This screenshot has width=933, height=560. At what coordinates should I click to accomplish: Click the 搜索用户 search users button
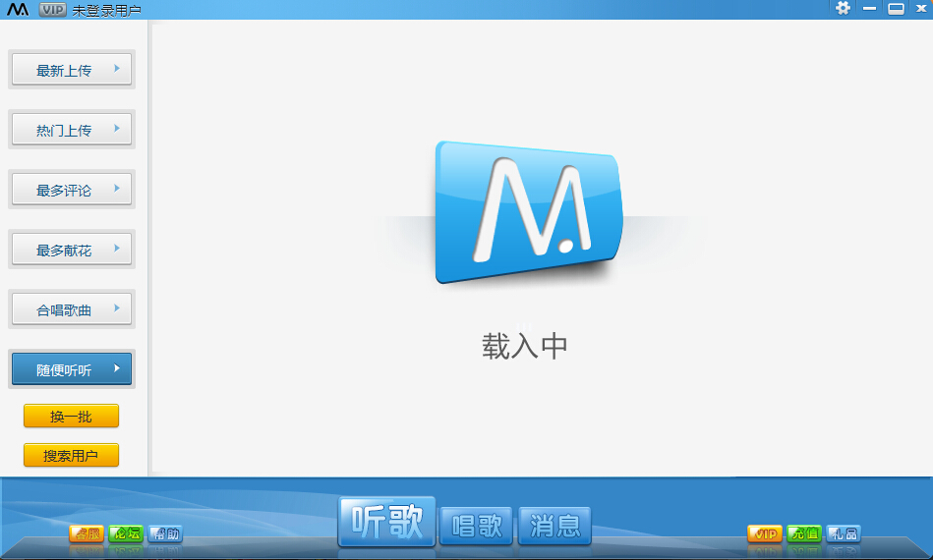(71, 455)
